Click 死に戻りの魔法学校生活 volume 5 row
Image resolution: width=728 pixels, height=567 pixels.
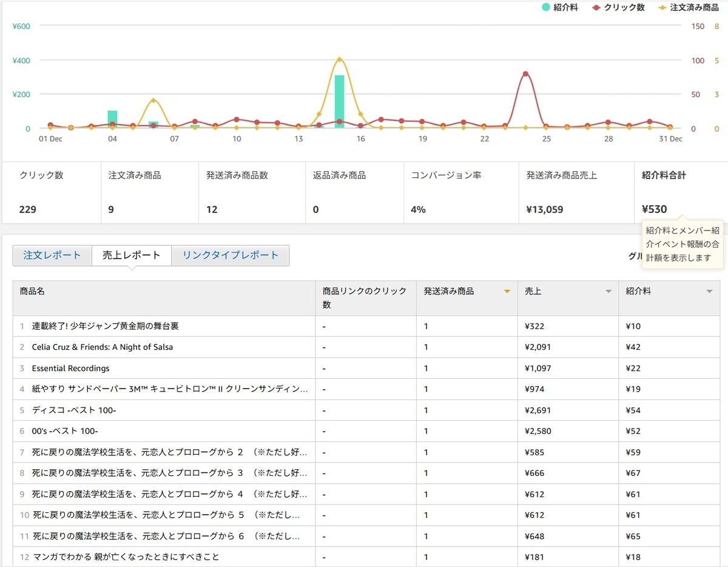[366, 515]
